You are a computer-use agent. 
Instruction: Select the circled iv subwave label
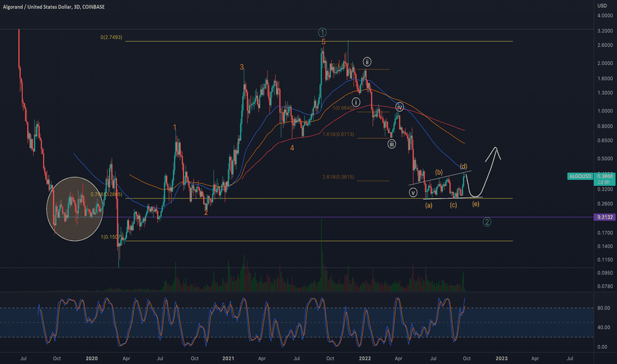(x=399, y=107)
